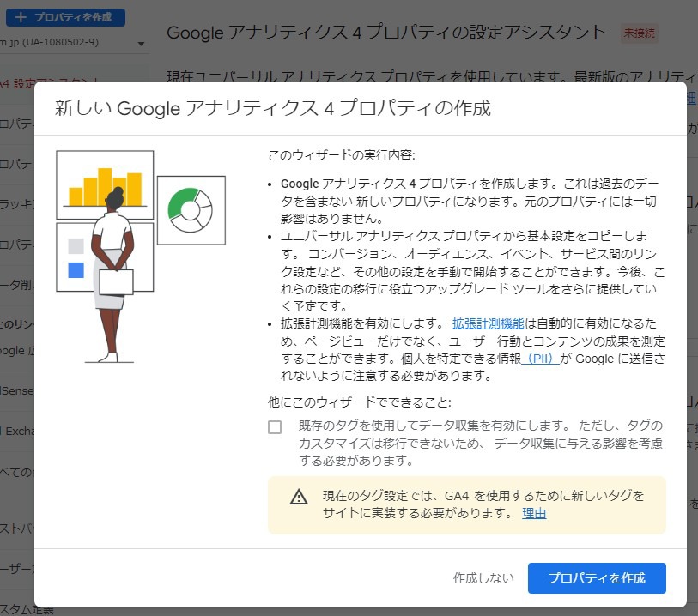Expand the UA-1080502-9 property dropdown arrow
This screenshot has width=698, height=616.
click(x=141, y=44)
